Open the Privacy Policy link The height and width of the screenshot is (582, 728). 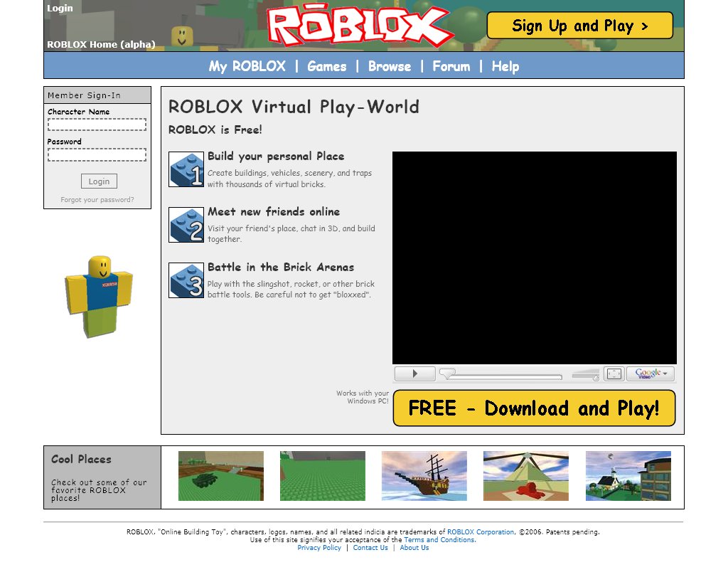tap(319, 548)
